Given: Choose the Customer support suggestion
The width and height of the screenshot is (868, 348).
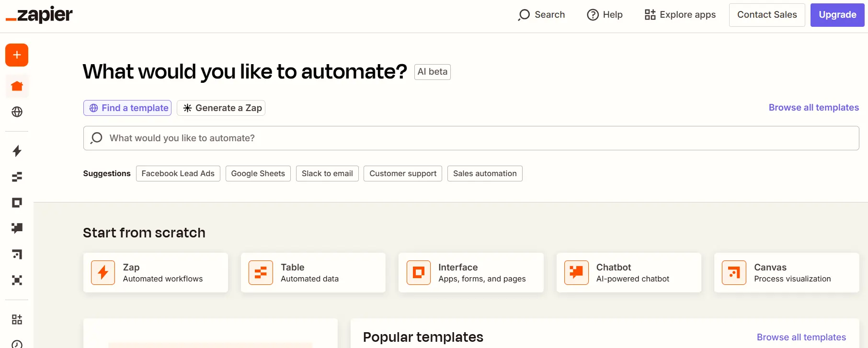Looking at the screenshot, I should [x=403, y=173].
